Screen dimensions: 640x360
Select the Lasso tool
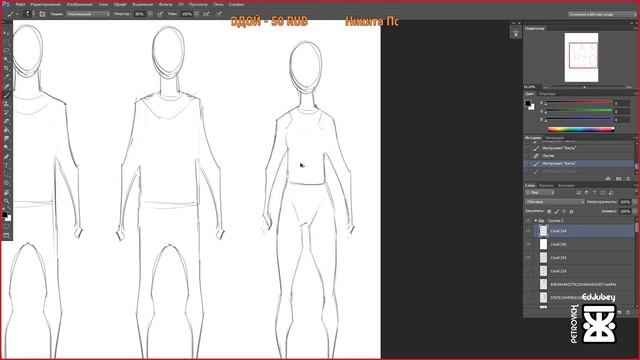point(7,51)
